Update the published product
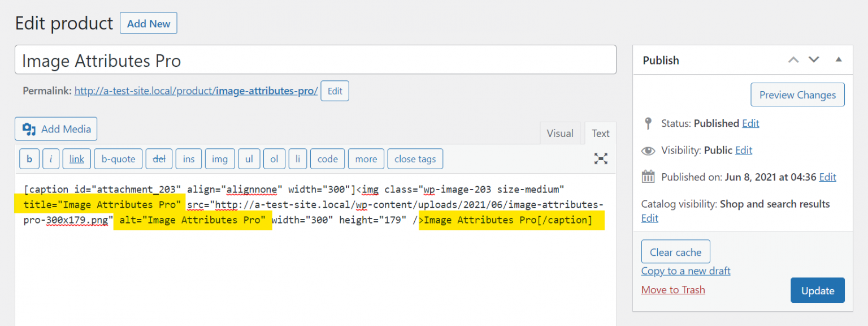This screenshot has width=868, height=326. (817, 290)
